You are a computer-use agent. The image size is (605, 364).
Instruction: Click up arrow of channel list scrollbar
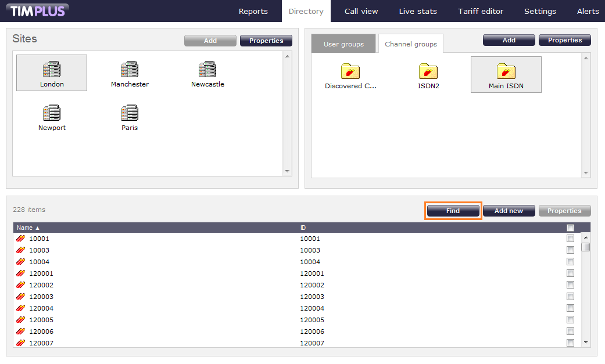[586, 237]
